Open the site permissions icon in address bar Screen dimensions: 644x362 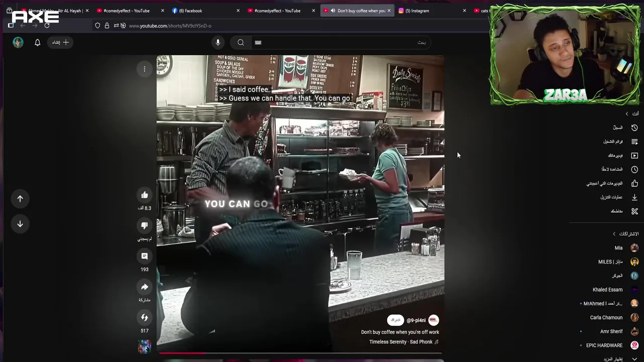tap(116, 26)
